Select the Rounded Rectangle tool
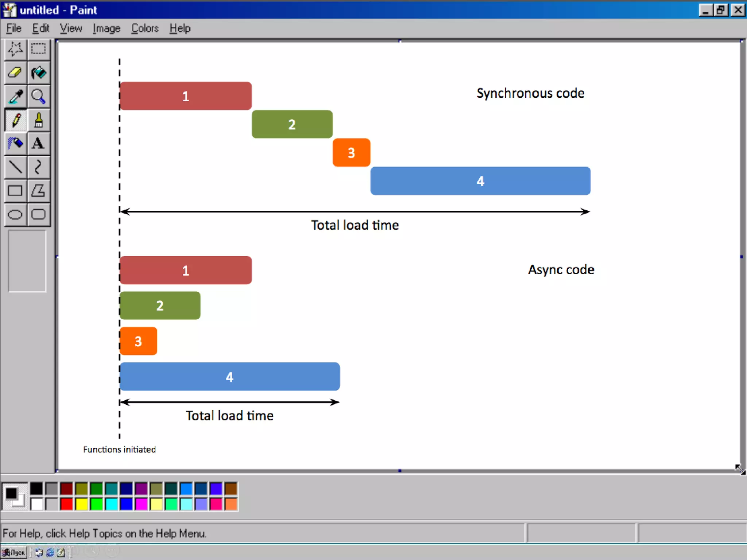The width and height of the screenshot is (747, 560). point(38,214)
